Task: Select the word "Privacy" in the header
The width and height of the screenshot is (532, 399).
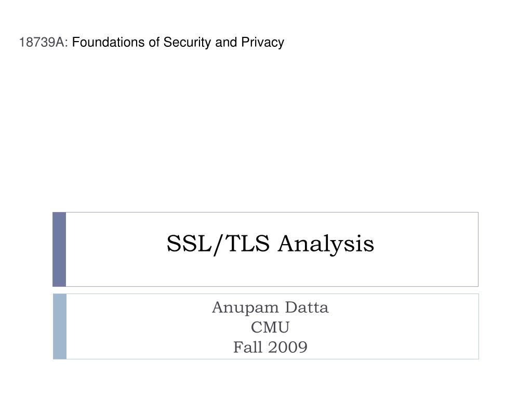Action: (262, 43)
